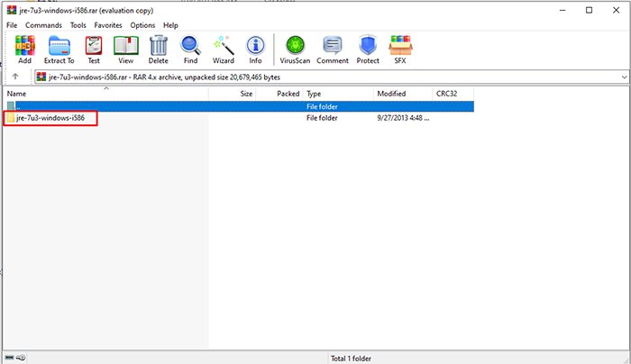Click the Comment toolbar icon

[x=333, y=45]
